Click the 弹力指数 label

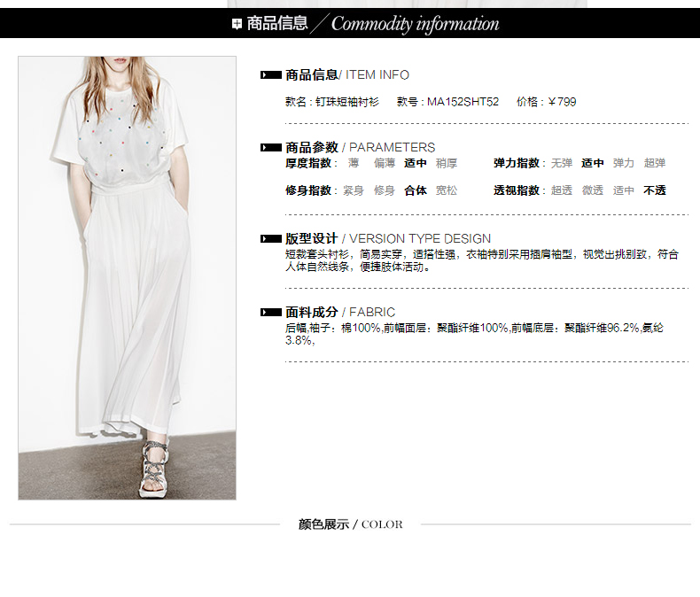(517, 163)
